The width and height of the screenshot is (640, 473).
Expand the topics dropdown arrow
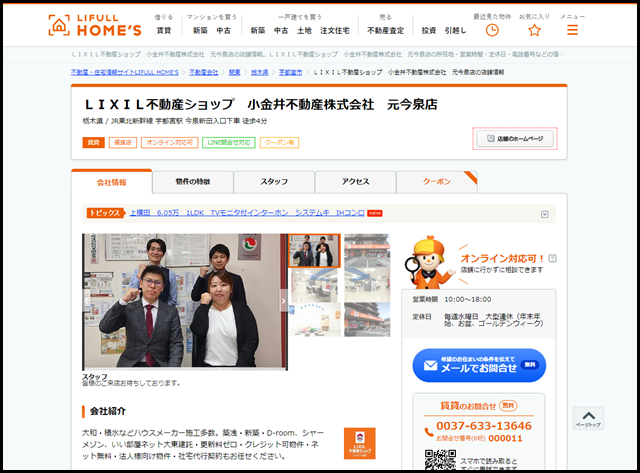[544, 214]
